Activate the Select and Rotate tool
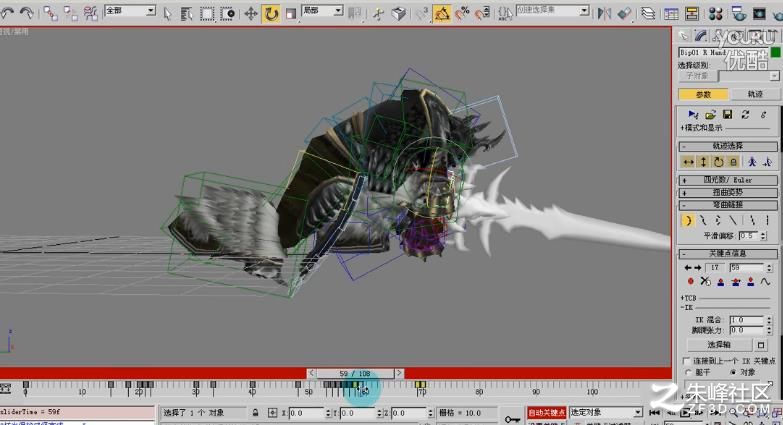This screenshot has width=783, height=425. pyautogui.click(x=271, y=14)
